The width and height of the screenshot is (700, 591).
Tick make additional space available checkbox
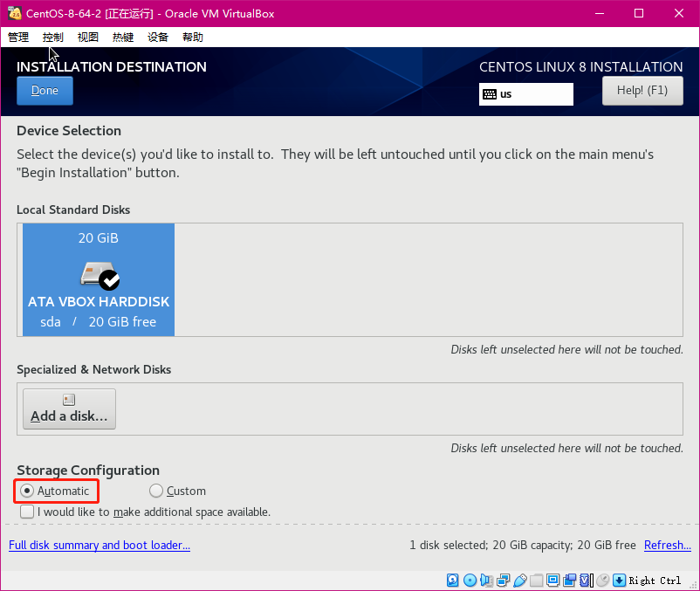click(x=27, y=512)
